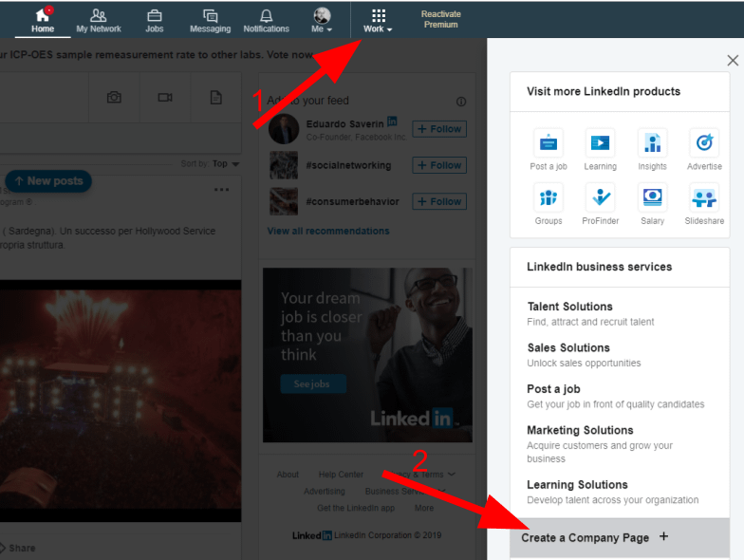Open the Jobs section
Image resolution: width=744 pixels, height=560 pixels.
pos(154,21)
